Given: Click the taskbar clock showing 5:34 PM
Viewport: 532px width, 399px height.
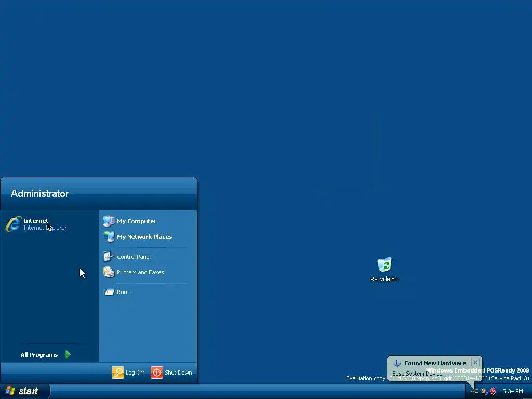Looking at the screenshot, I should point(513,391).
